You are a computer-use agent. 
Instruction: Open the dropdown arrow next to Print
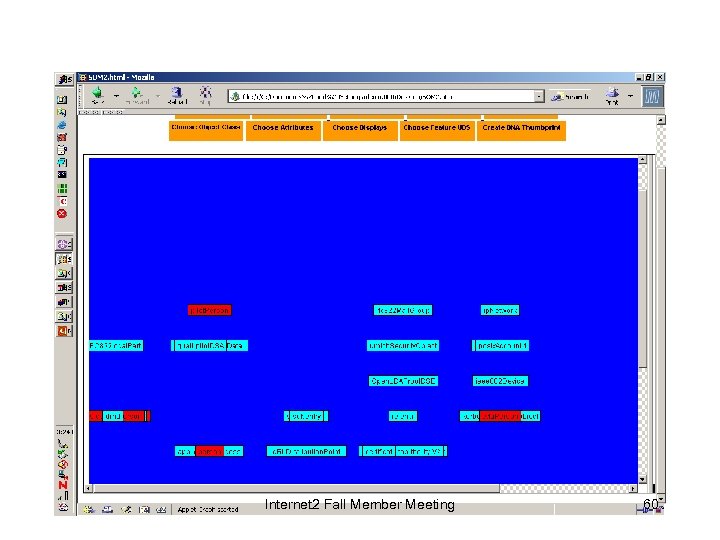point(630,96)
